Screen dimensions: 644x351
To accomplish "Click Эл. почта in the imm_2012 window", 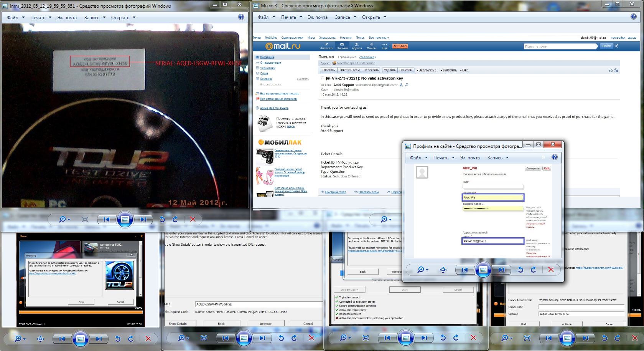I will [67, 18].
